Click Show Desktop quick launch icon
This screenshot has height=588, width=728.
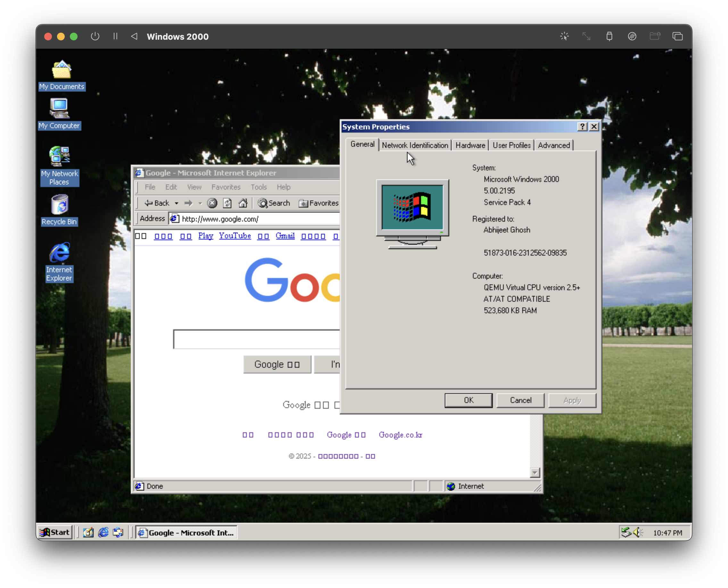click(88, 533)
